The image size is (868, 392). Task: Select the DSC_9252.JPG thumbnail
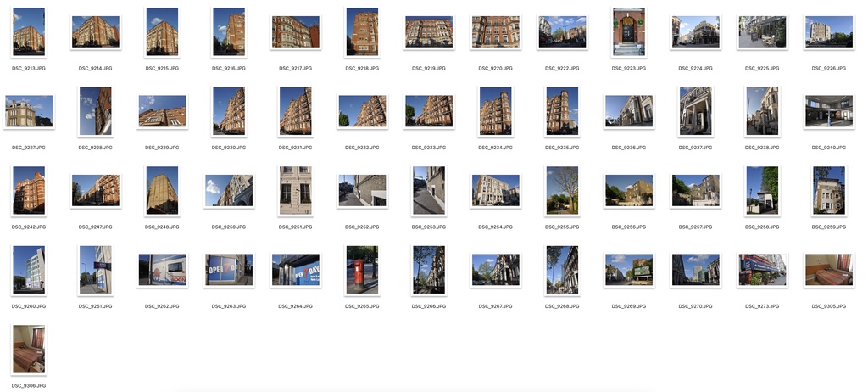362,191
